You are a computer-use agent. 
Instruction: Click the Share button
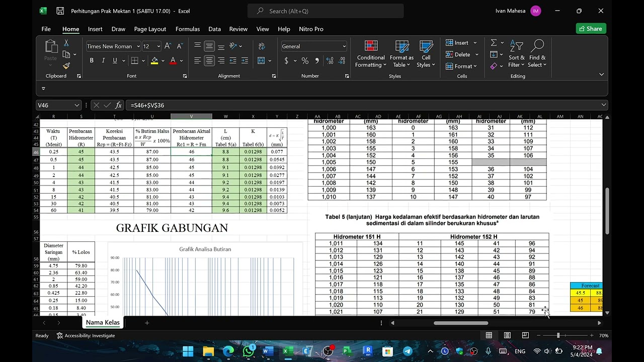591,29
